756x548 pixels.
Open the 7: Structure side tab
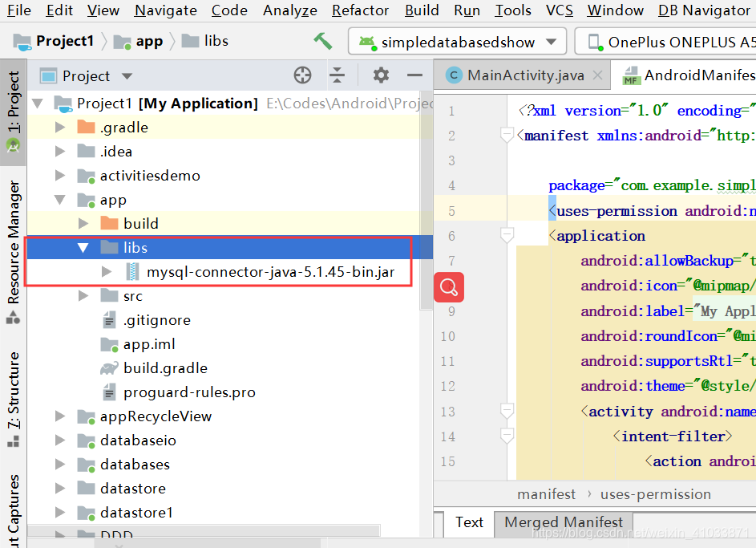(x=13, y=399)
